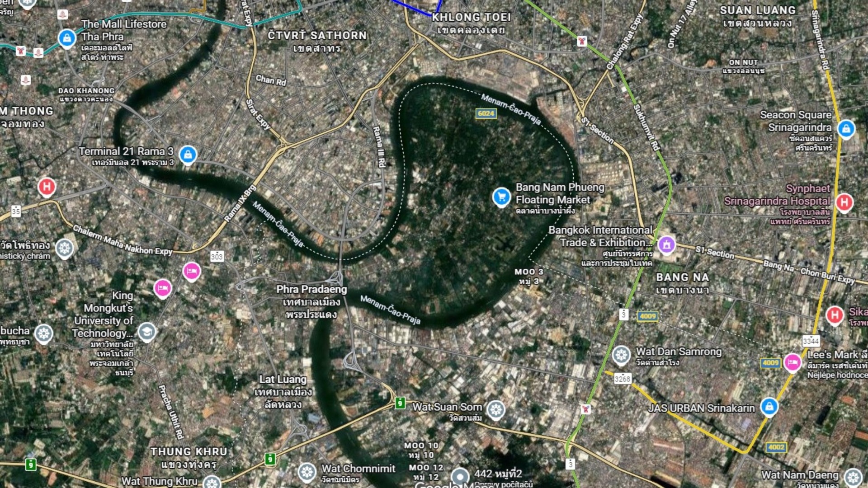The image size is (868, 488).
Task: Click Seacon Square Srinagarindra shopping icon
Action: pyautogui.click(x=846, y=129)
